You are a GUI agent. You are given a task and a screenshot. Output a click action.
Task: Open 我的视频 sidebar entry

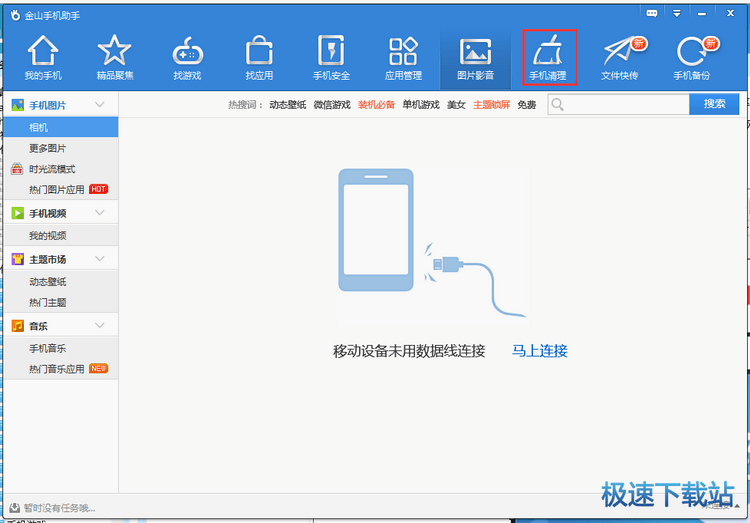click(61, 235)
